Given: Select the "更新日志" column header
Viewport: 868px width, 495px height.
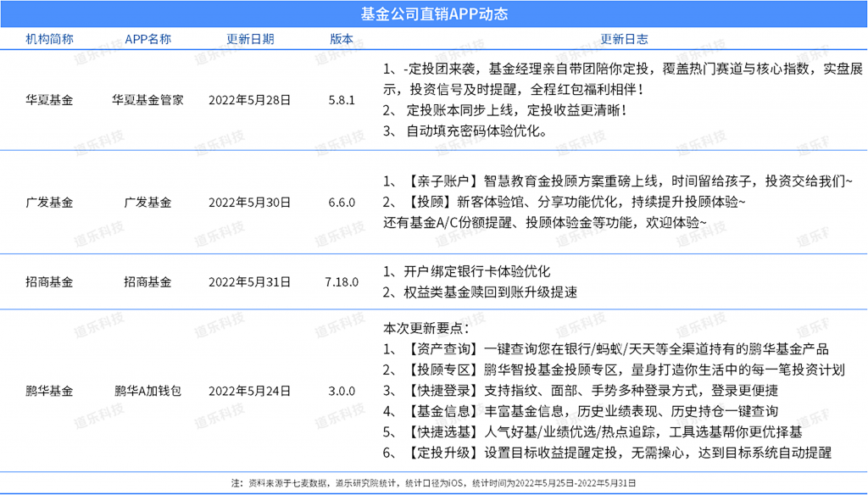Looking at the screenshot, I should [x=624, y=39].
